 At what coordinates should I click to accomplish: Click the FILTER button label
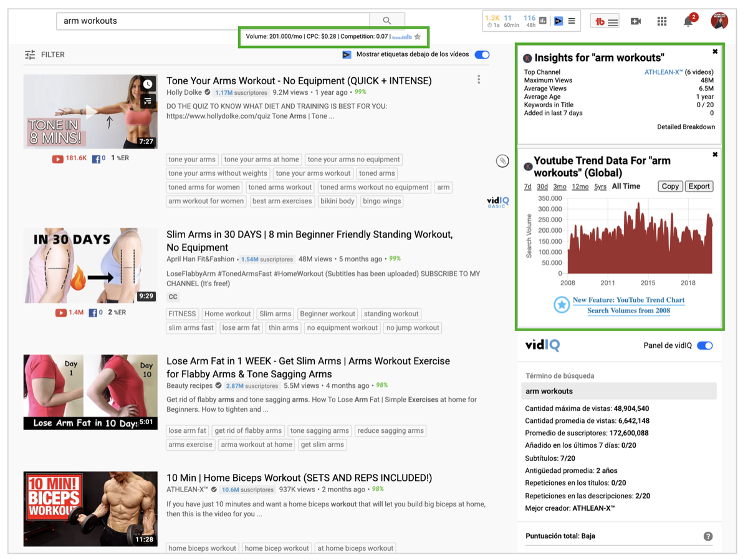click(x=53, y=55)
